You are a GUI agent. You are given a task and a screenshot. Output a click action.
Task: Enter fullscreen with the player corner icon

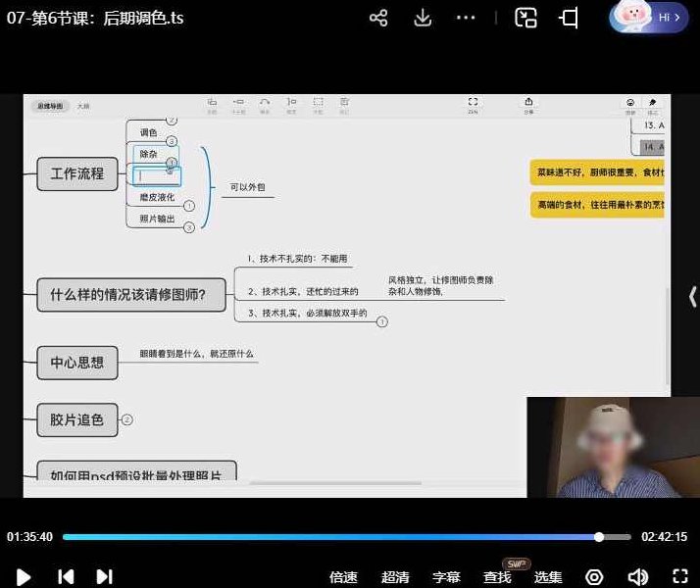(x=680, y=576)
